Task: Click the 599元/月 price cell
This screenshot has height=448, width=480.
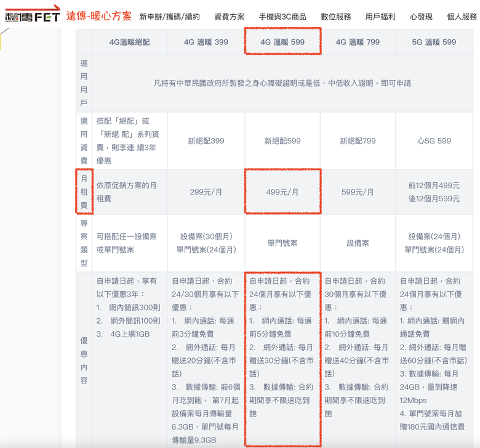Action: pyautogui.click(x=358, y=192)
